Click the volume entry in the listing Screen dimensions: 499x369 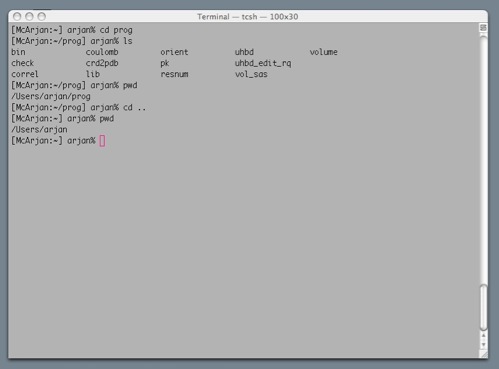[324, 52]
